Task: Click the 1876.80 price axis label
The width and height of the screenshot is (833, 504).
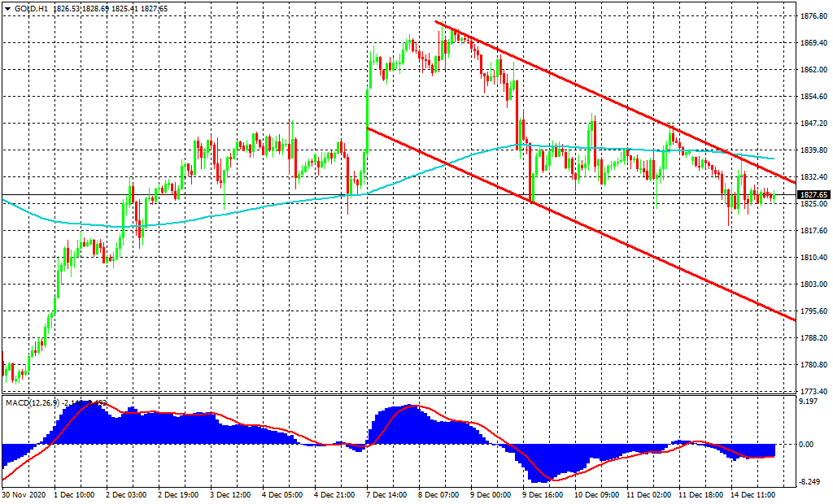Action: (x=813, y=16)
